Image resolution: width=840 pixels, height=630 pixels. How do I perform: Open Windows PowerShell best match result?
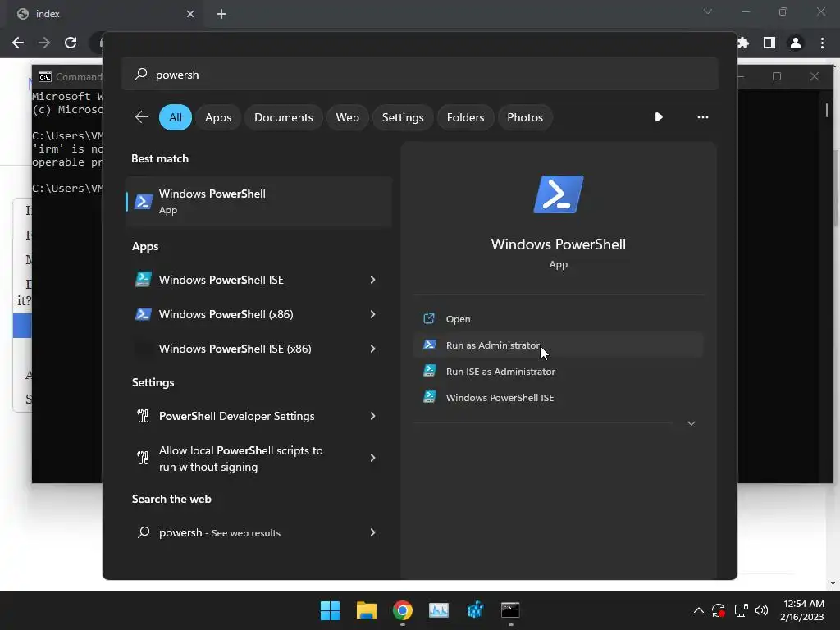click(x=258, y=202)
